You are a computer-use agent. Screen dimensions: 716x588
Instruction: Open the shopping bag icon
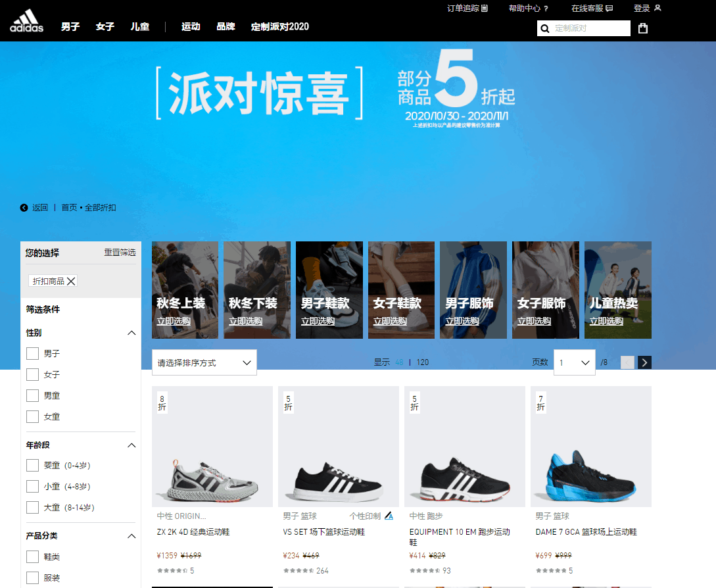[x=643, y=28]
